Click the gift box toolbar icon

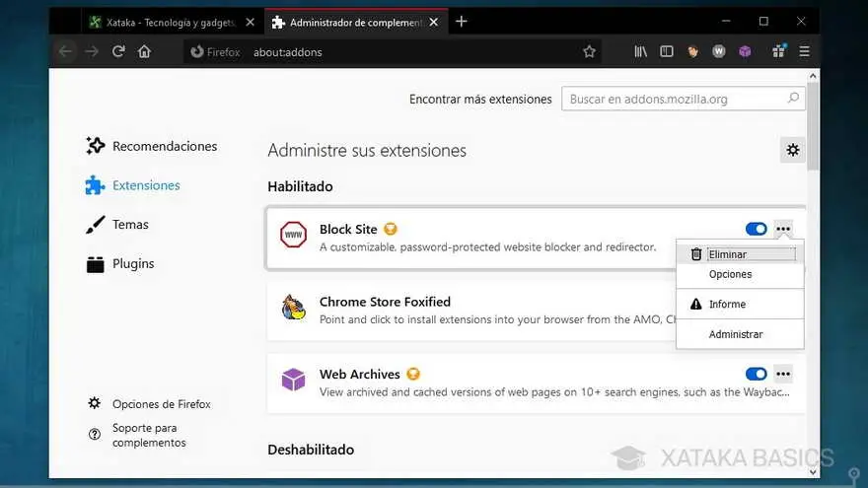779,51
